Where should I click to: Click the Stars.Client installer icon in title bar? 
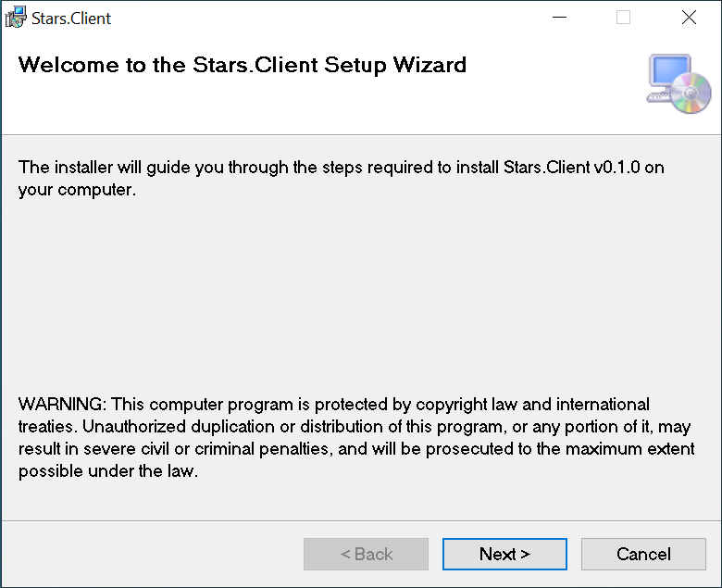(16, 18)
